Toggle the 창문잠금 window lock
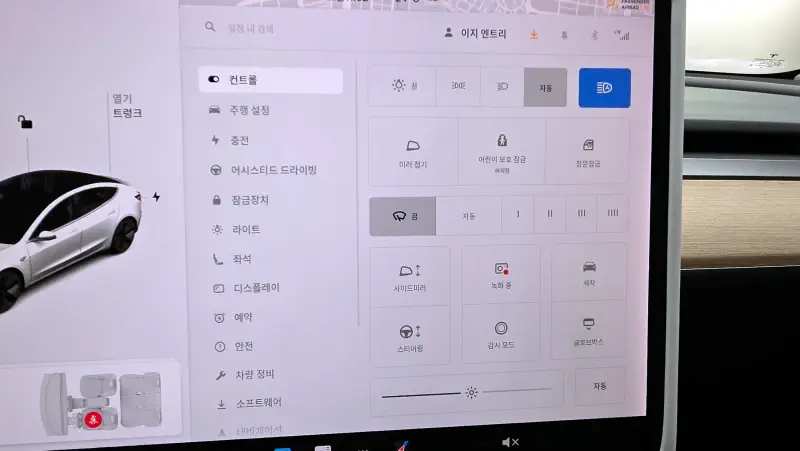The image size is (800, 451). [x=587, y=152]
